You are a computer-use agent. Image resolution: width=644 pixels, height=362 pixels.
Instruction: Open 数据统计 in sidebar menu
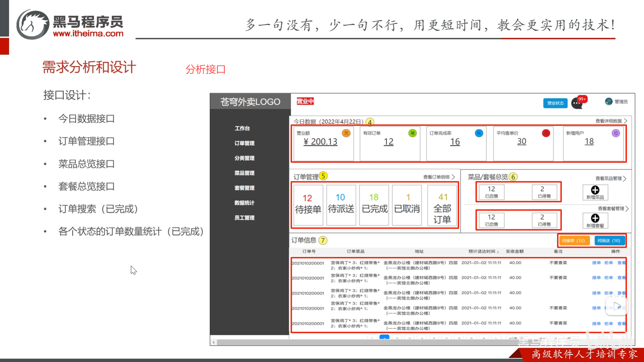tap(244, 203)
